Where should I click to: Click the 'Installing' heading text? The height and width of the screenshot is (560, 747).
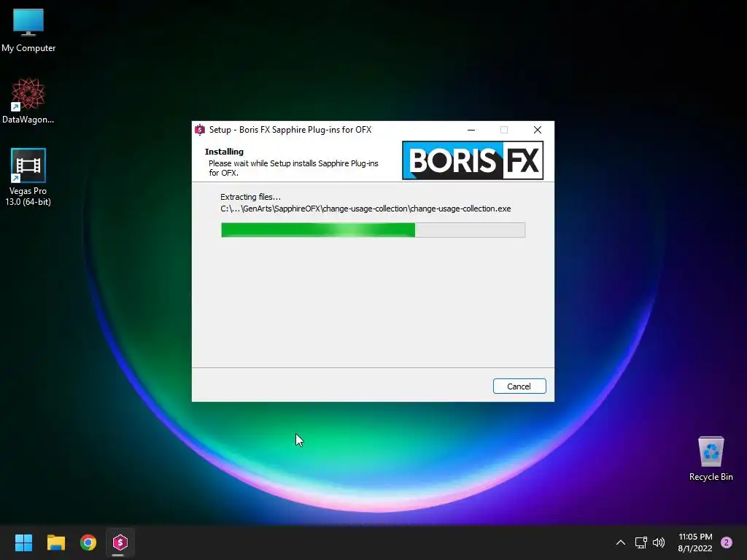point(224,152)
